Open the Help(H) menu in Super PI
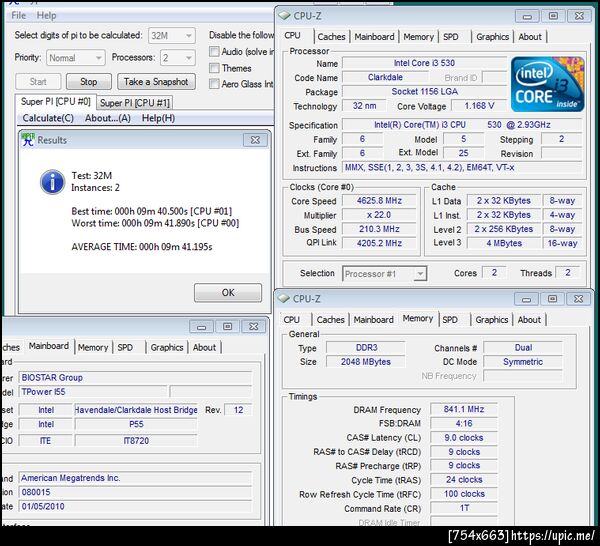The image size is (600, 546). pyautogui.click(x=158, y=118)
